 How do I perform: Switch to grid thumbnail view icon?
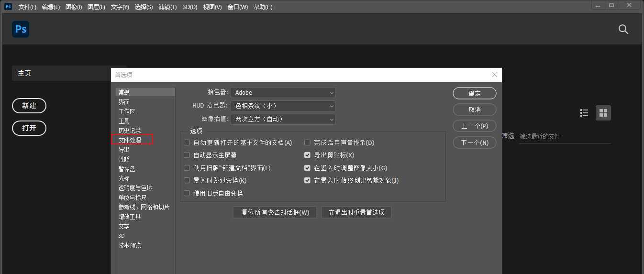point(603,113)
